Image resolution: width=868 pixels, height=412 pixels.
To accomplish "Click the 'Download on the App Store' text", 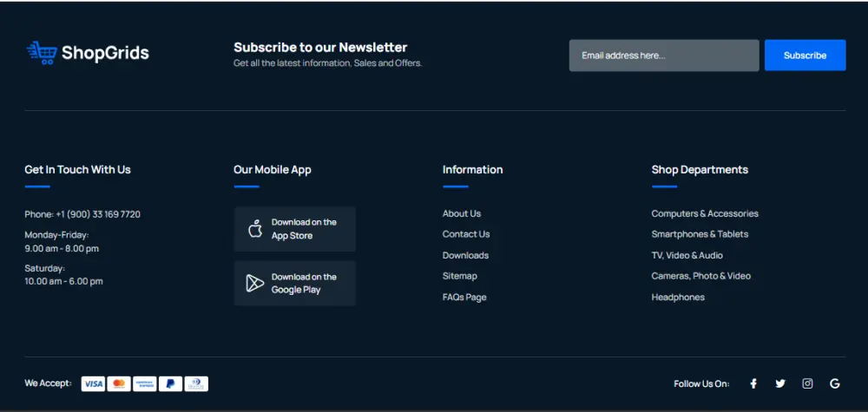I will click(x=304, y=228).
